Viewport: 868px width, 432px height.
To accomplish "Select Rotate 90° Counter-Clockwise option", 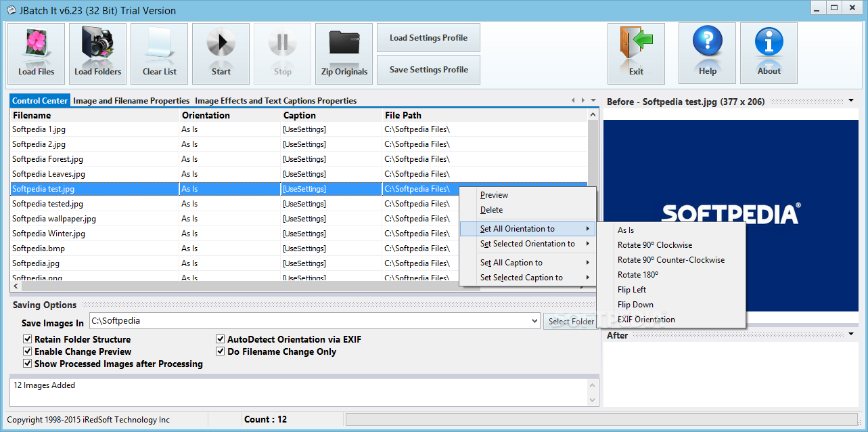I will coord(671,260).
